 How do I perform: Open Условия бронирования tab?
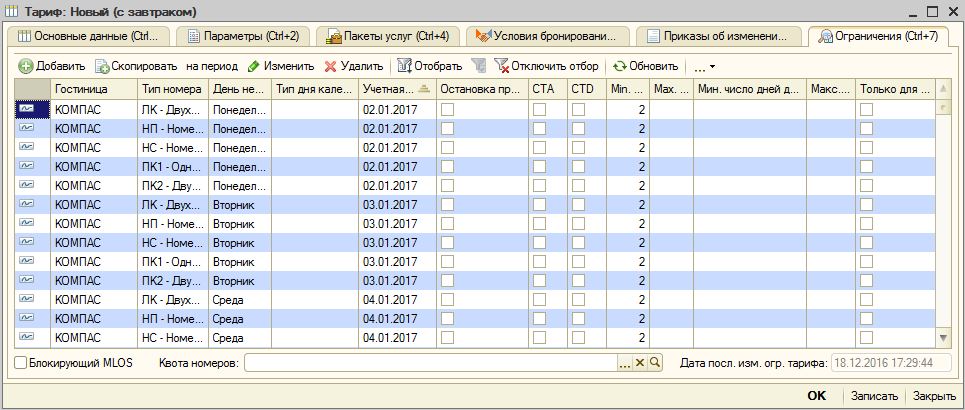click(548, 36)
